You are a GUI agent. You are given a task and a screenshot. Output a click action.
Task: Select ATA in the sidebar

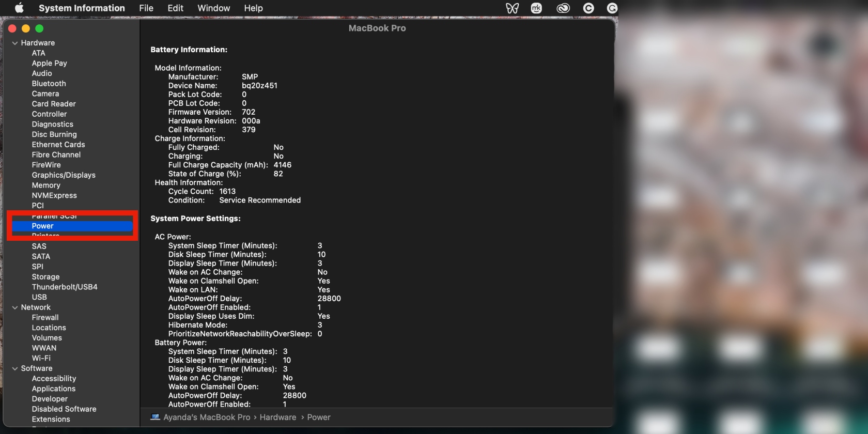pos(39,53)
